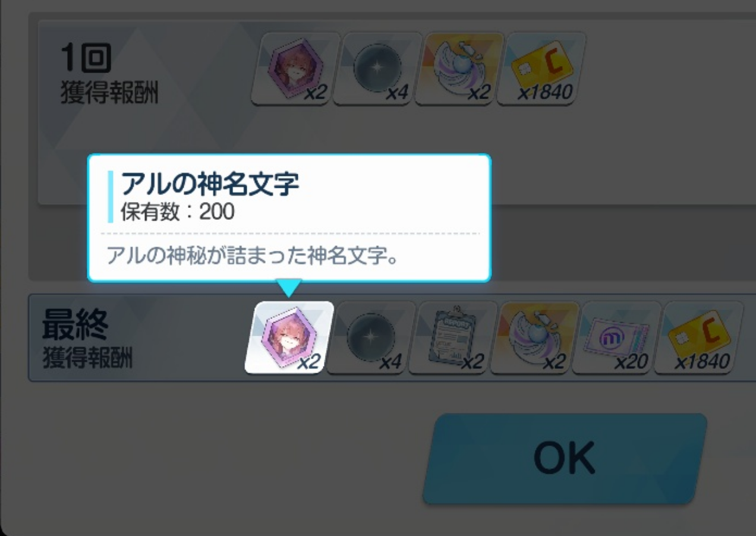Confirm rewards with the OK button

pyautogui.click(x=565, y=459)
